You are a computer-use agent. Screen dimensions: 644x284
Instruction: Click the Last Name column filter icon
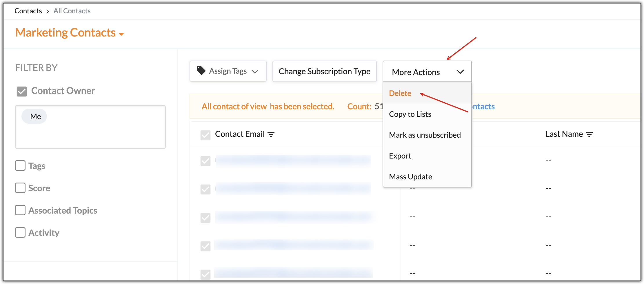coord(589,134)
